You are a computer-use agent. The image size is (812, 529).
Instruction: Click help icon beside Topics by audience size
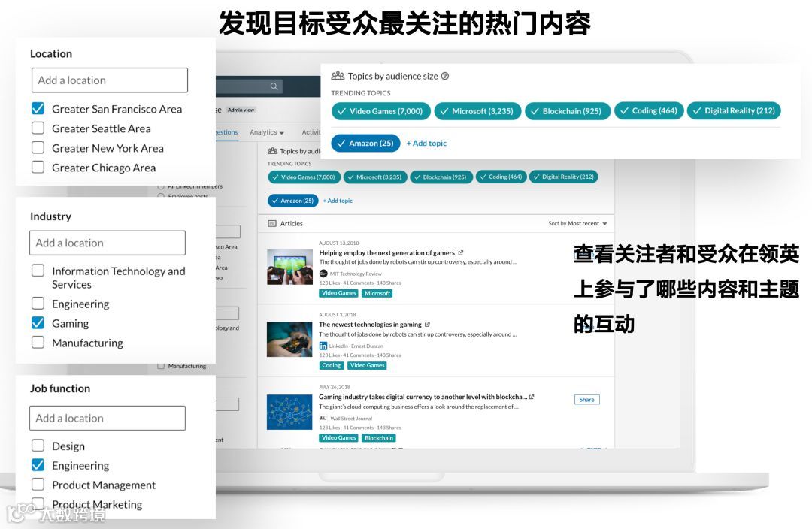pos(445,76)
